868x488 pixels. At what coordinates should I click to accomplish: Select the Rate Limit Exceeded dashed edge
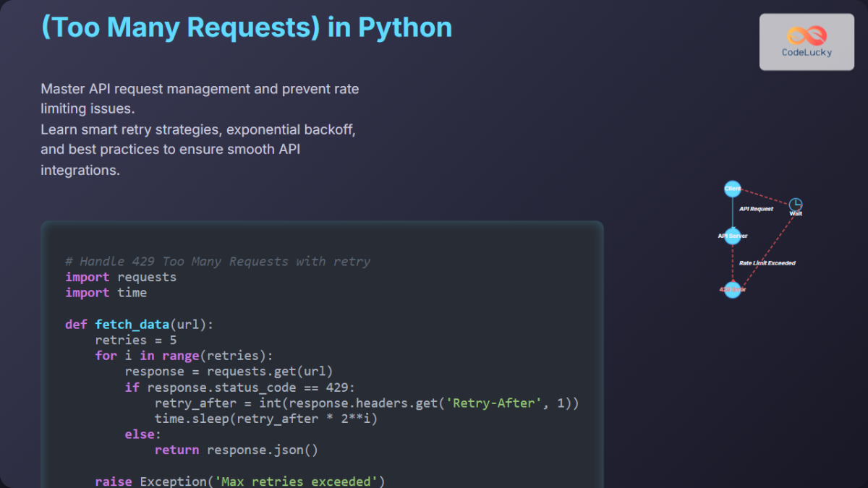[x=765, y=263]
